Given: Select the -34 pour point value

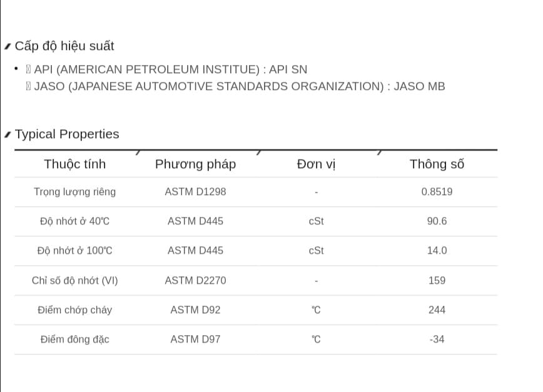Looking at the screenshot, I should (437, 339).
